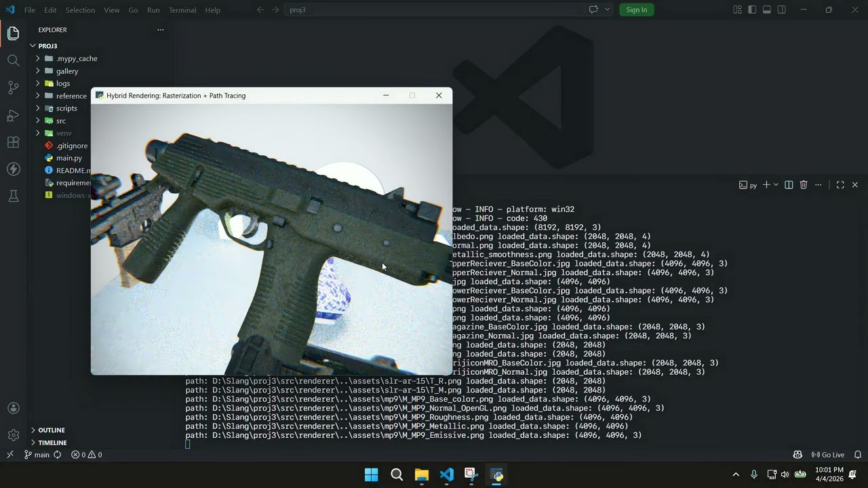Open the lightning bolt activity bar view

[x=13, y=169]
